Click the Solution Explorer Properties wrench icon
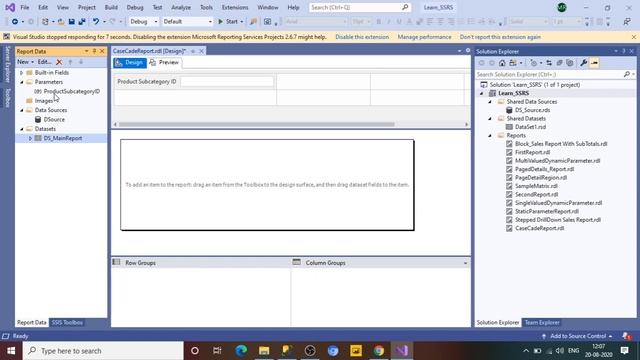This screenshot has height=360, width=640. (584, 63)
